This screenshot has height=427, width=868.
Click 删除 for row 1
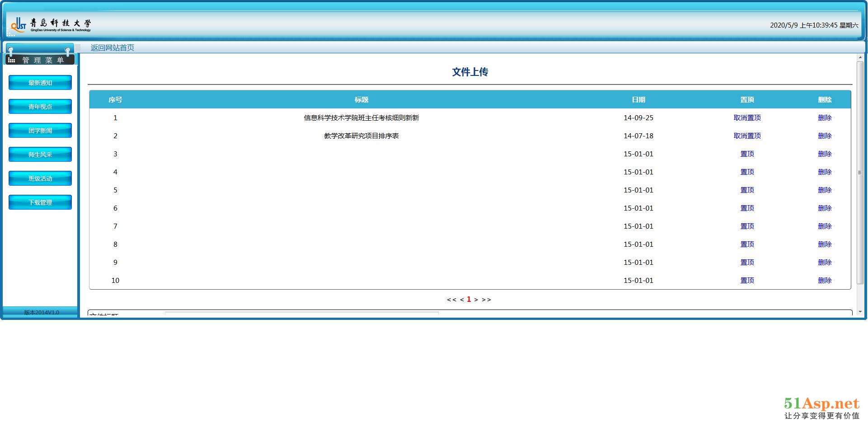[x=825, y=117]
